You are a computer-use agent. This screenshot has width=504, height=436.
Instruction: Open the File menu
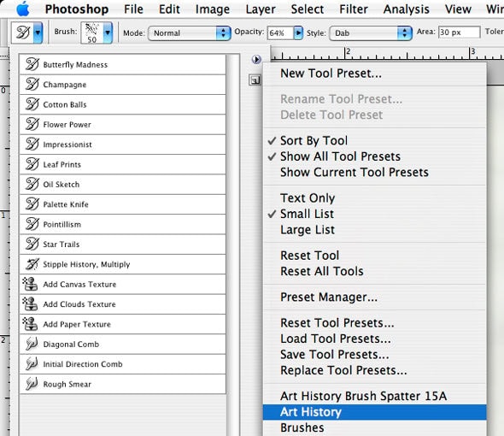(134, 9)
